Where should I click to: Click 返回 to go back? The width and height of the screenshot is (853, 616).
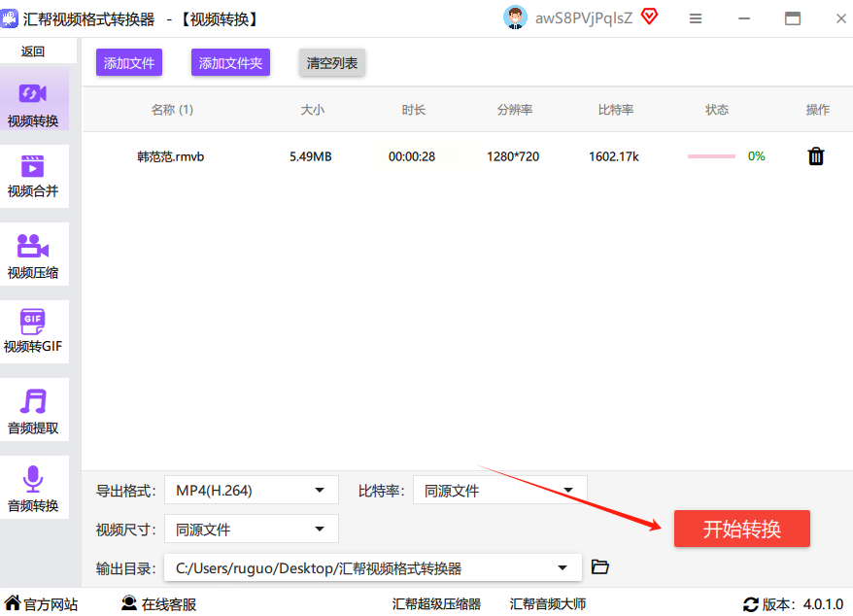click(x=33, y=51)
